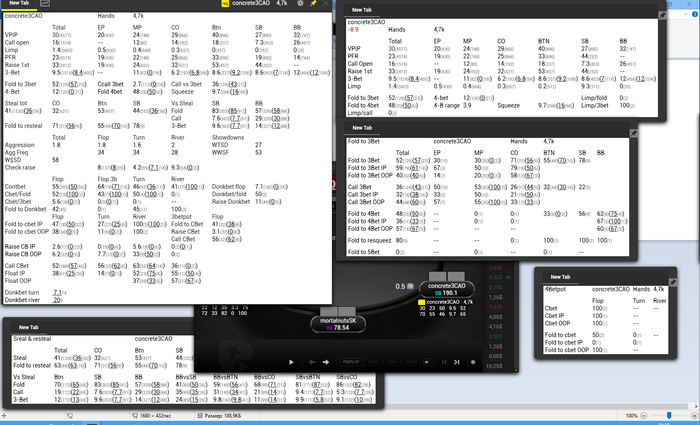
Task: Click the Fold to 5Bet label
Action: point(363,252)
